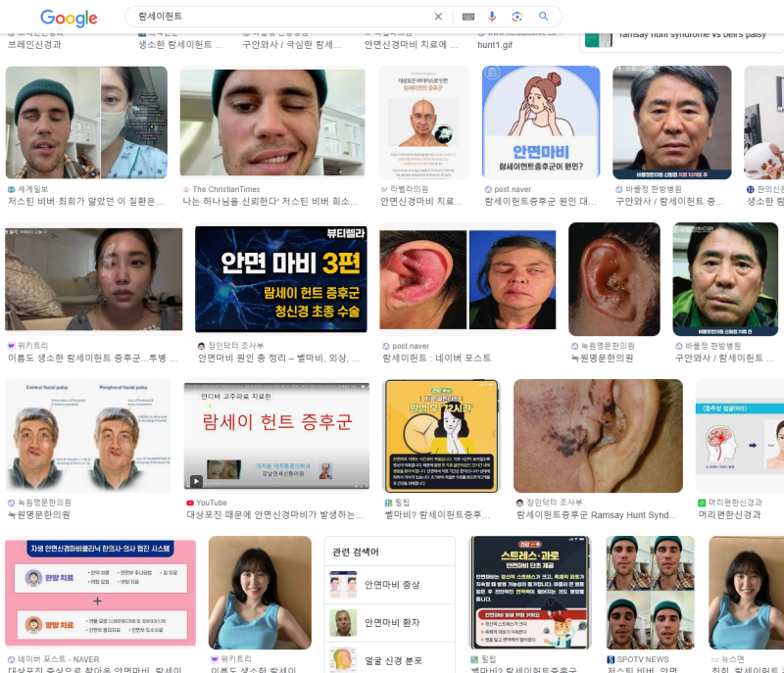This screenshot has width=784, height=673.
Task: Click YouTube source label under video
Action: pyautogui.click(x=207, y=503)
